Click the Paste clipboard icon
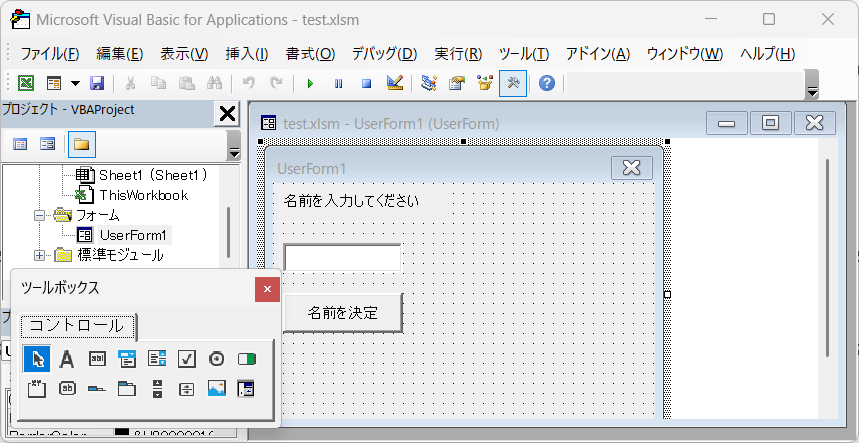This screenshot has height=443, width=859. pyautogui.click(x=187, y=84)
